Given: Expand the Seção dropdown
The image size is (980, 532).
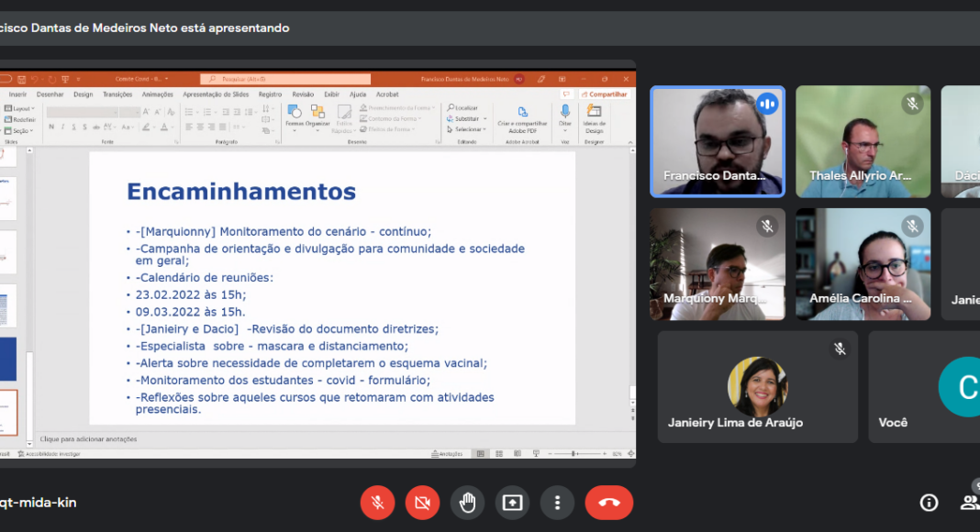Looking at the screenshot, I should (18, 131).
